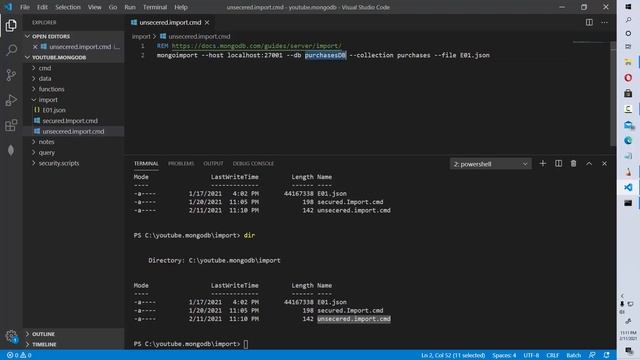
Task: Click the Visual Studio Code taskbar icon
Action: pos(628,187)
